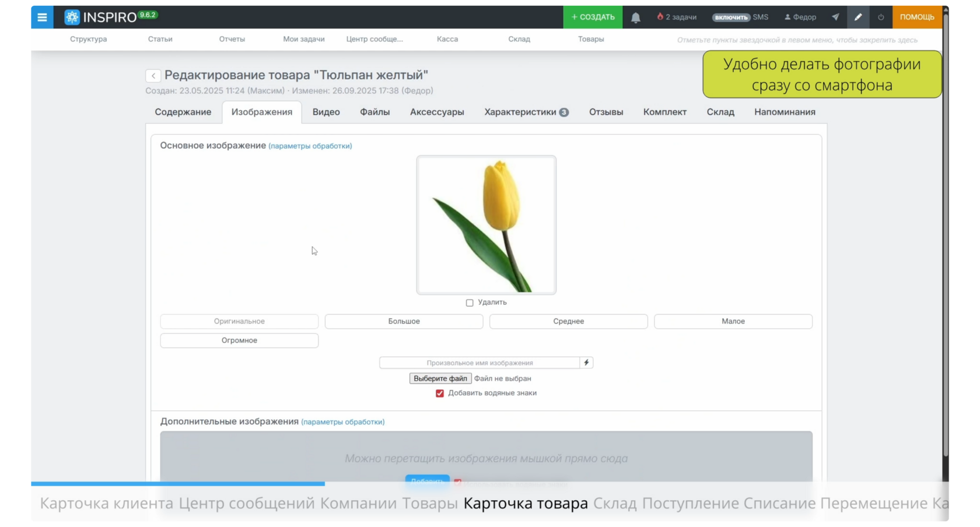Jump to chapter Поступление

pos(690,503)
